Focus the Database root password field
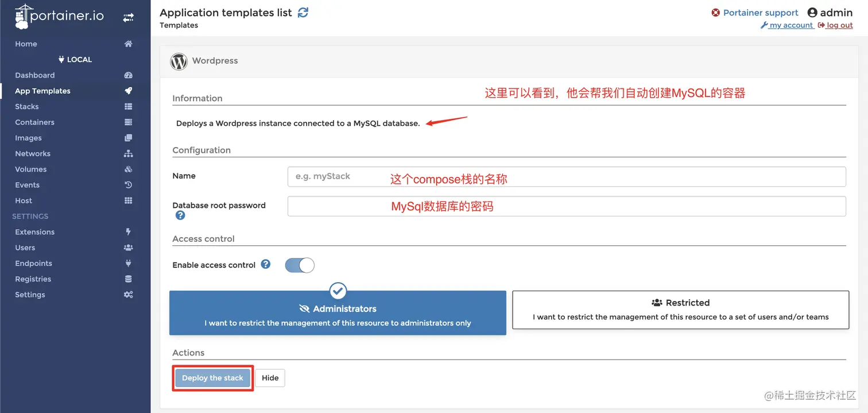Screen dimensions: 868x413 coord(567,206)
